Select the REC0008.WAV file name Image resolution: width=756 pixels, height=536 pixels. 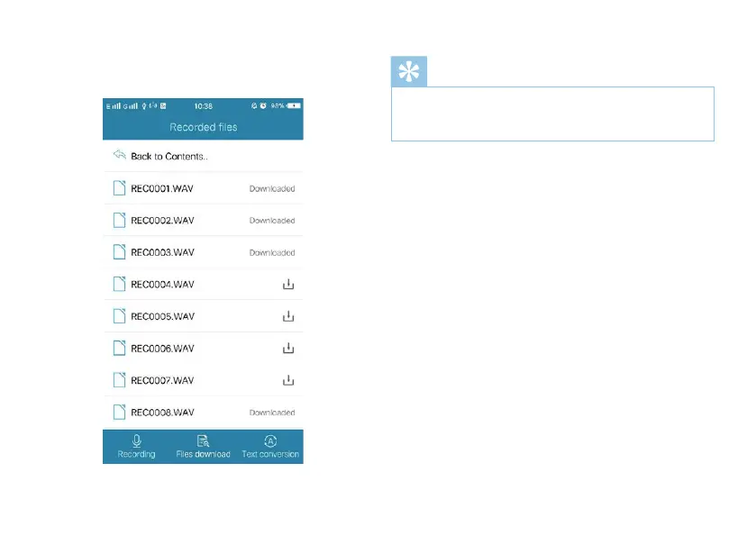pyautogui.click(x=162, y=413)
